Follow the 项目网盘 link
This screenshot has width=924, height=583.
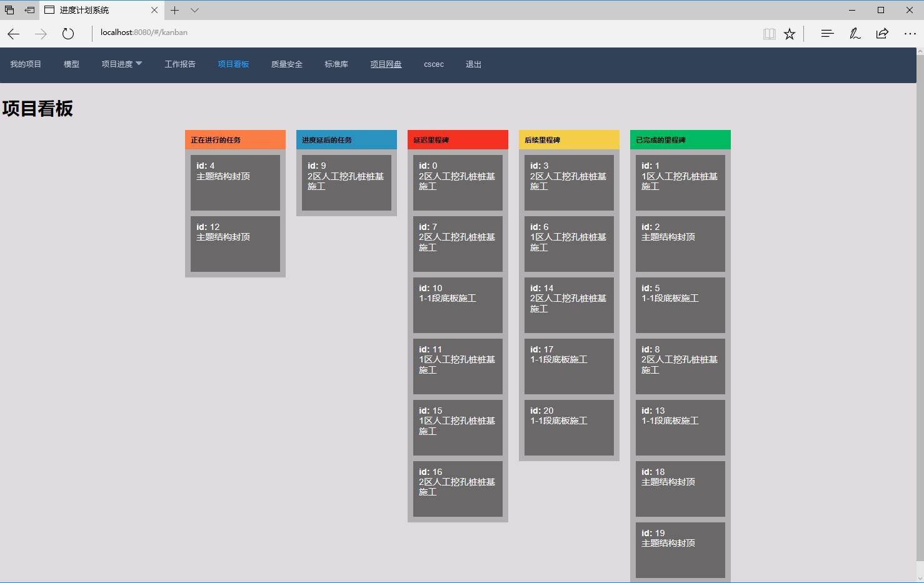tap(386, 64)
